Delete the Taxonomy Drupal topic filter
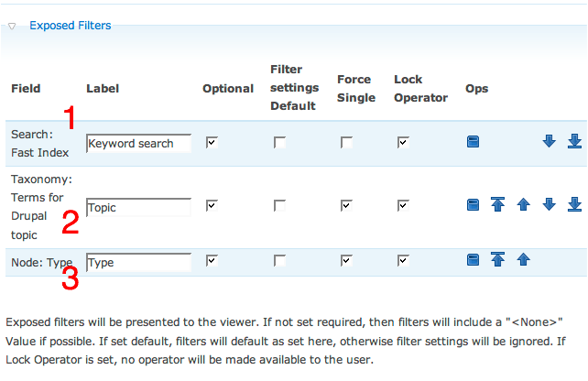Image resolution: width=588 pixels, height=381 pixels. point(473,205)
